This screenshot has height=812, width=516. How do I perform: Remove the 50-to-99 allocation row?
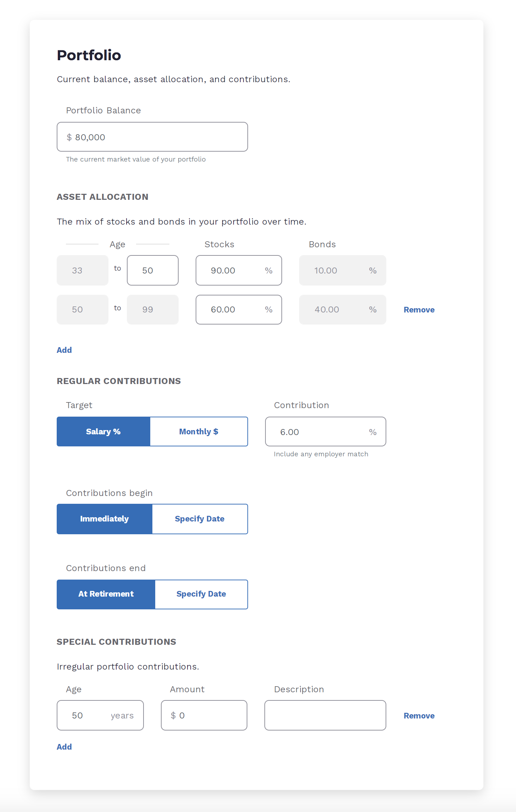coord(419,309)
